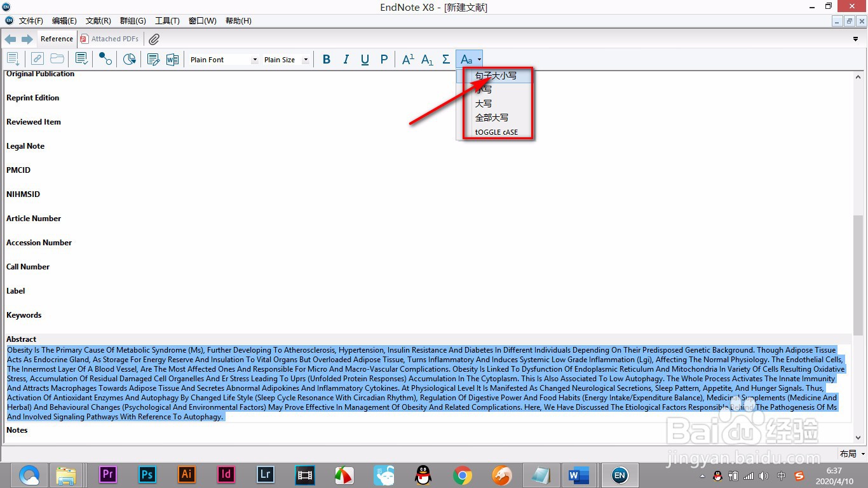The height and width of the screenshot is (488, 868).
Task: Apply underline with U button
Action: point(365,59)
